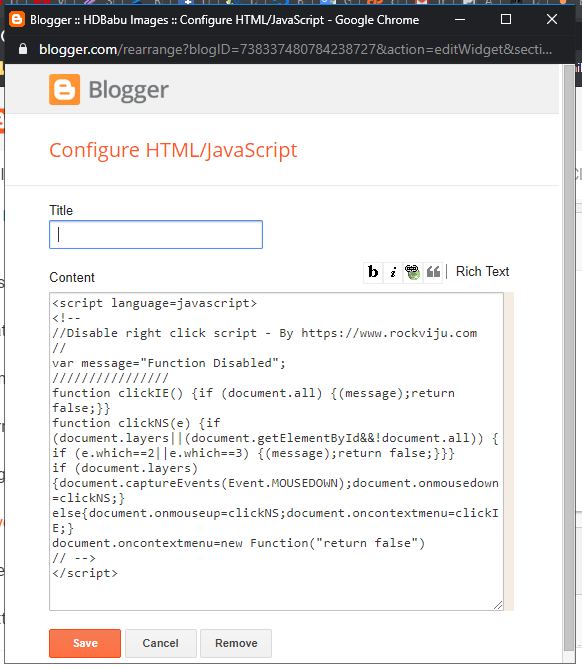
Task: Click inside the Content code textarea
Action: 277,451
